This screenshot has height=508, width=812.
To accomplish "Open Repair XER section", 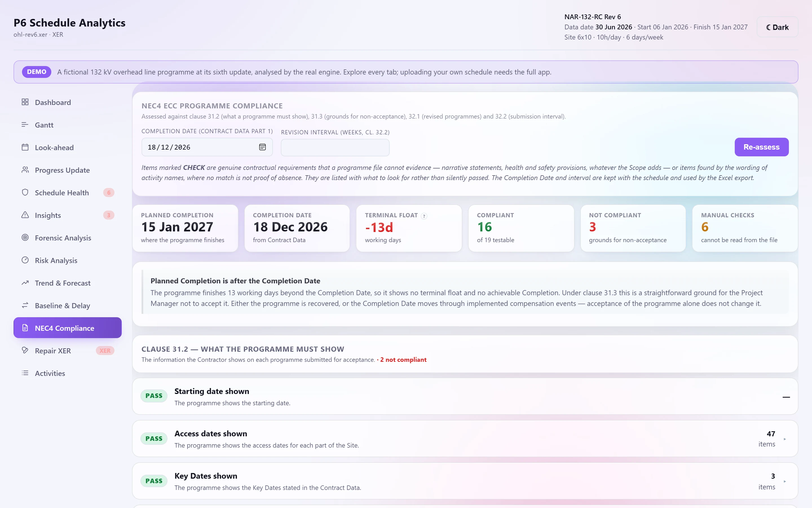I will coord(67,351).
